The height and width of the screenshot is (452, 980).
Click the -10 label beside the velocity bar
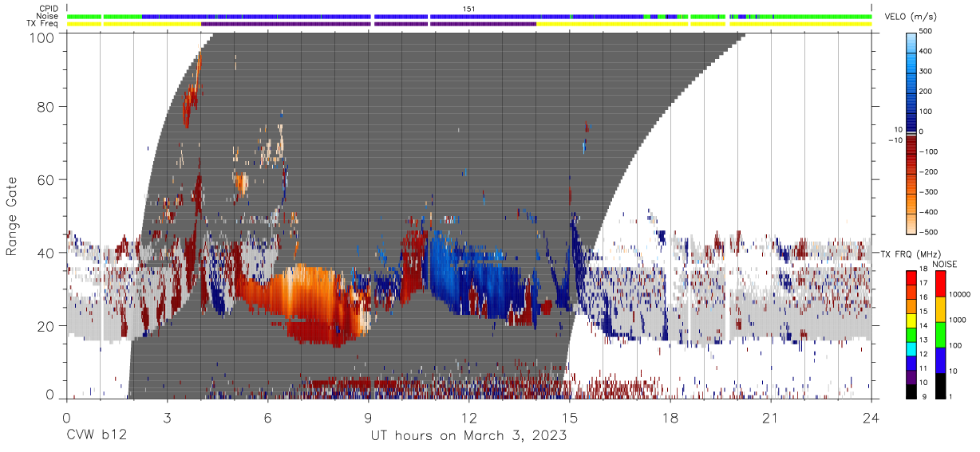pos(895,140)
